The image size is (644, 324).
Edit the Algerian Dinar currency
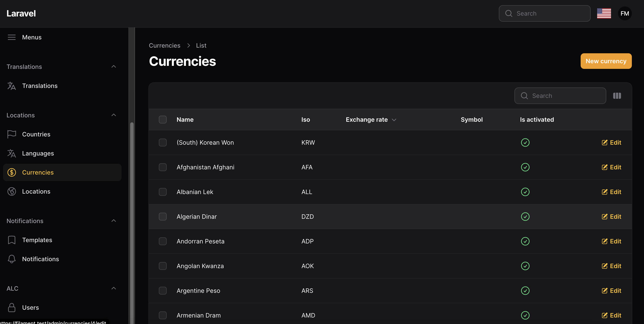611,217
